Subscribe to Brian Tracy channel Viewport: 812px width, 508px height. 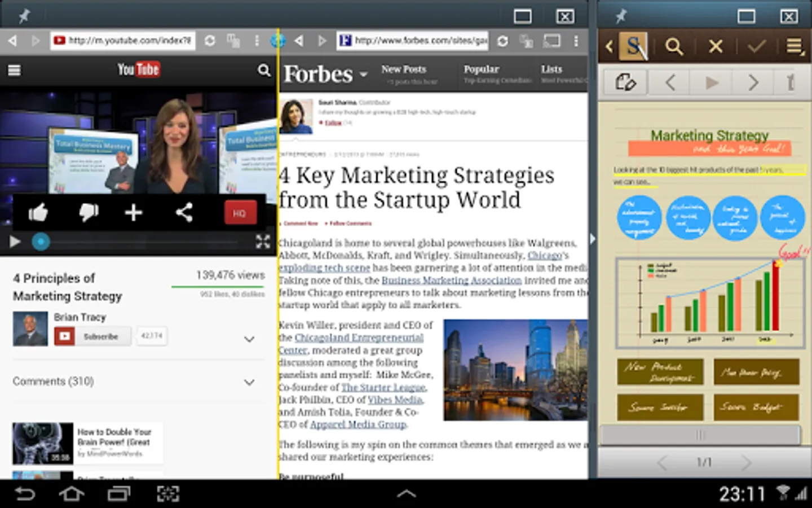[x=92, y=336]
